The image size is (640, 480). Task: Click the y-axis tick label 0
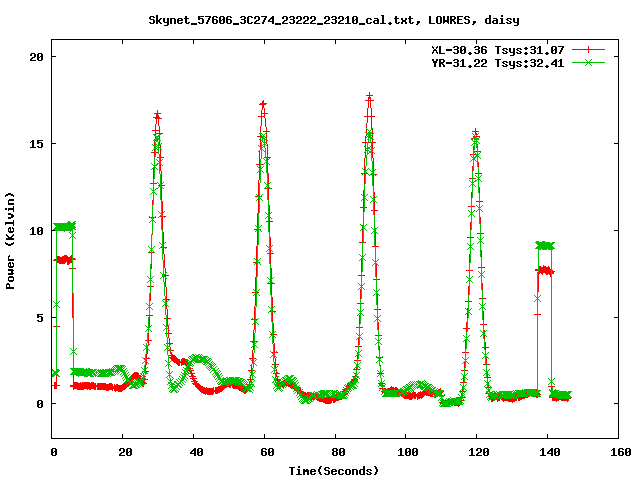40,404
